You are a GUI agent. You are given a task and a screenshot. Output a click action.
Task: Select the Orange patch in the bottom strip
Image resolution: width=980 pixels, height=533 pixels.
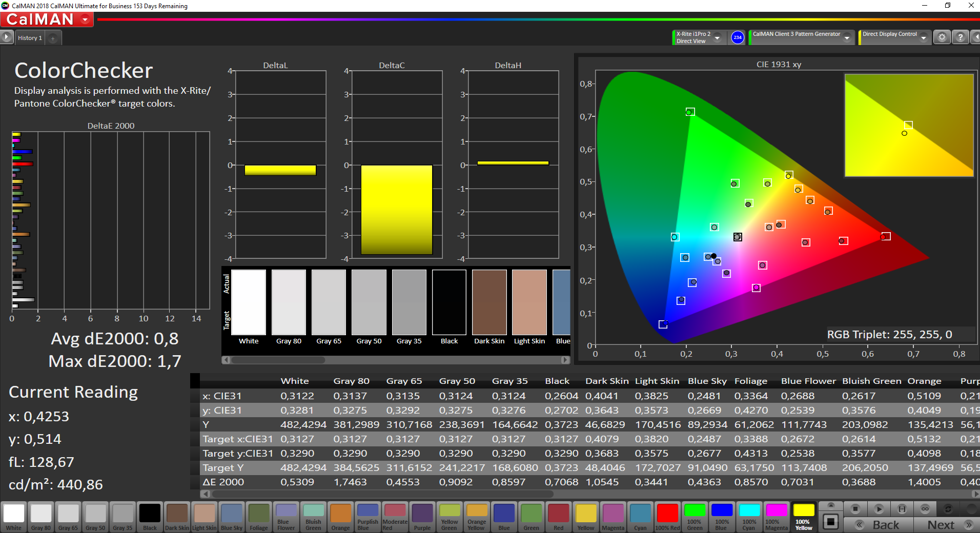tap(340, 517)
